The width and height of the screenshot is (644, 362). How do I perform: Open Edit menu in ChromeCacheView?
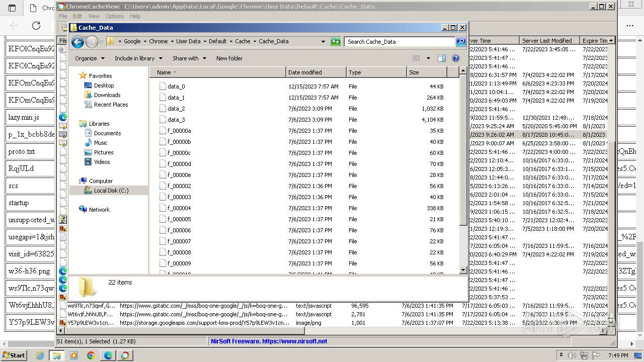click(77, 16)
